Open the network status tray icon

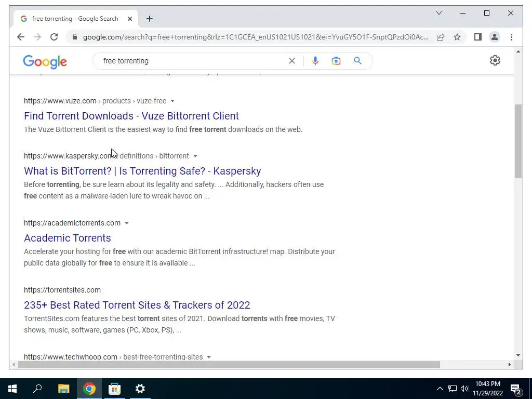point(453,389)
